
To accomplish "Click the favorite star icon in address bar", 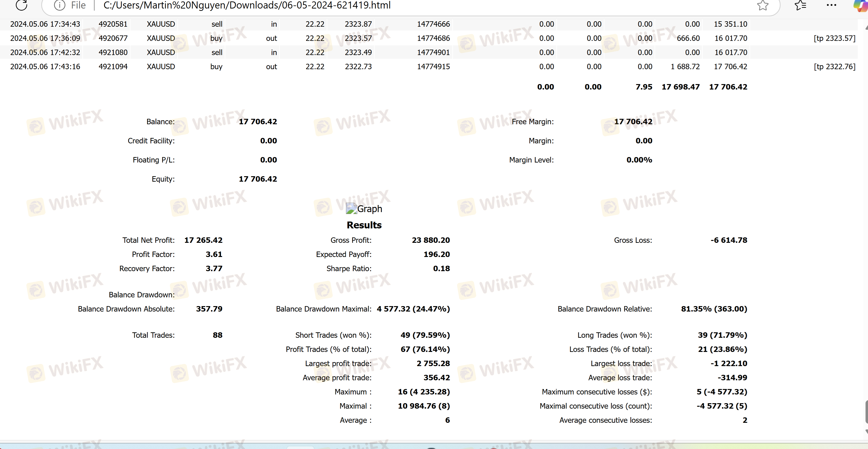I will [x=763, y=5].
